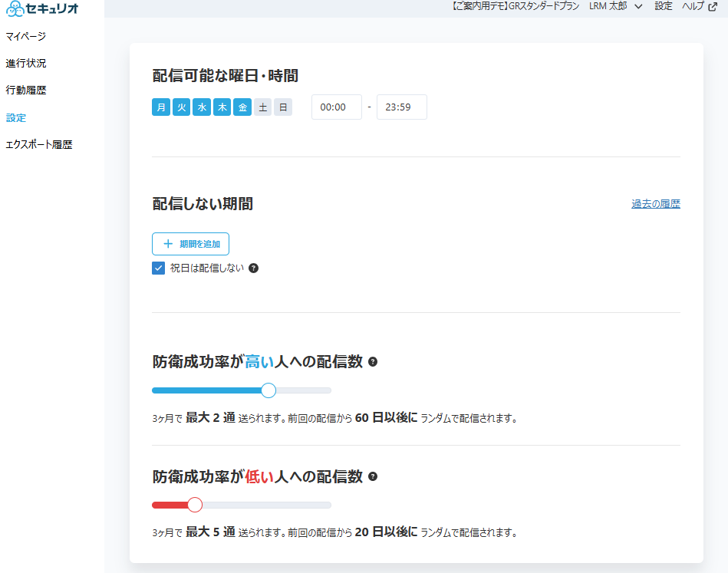Screen dimensions: 728x573
Task: Enable 土 (Saturday) delivery day
Action: 263,107
